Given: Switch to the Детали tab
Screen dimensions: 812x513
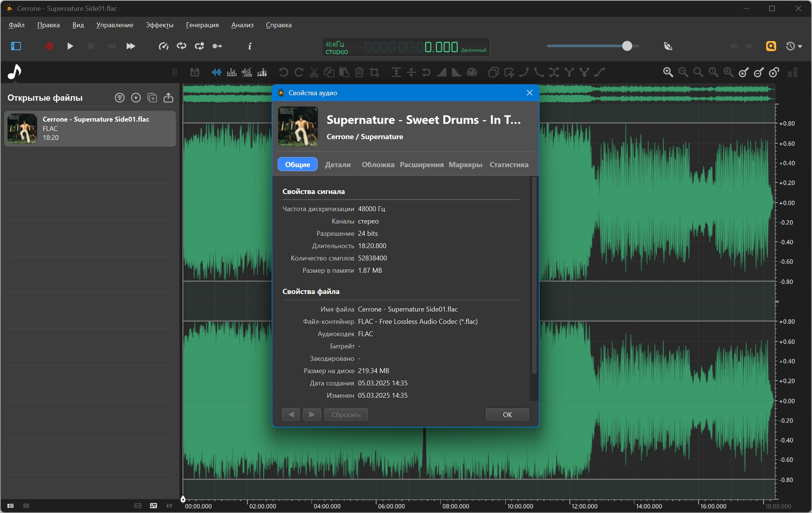Looking at the screenshot, I should coord(338,165).
